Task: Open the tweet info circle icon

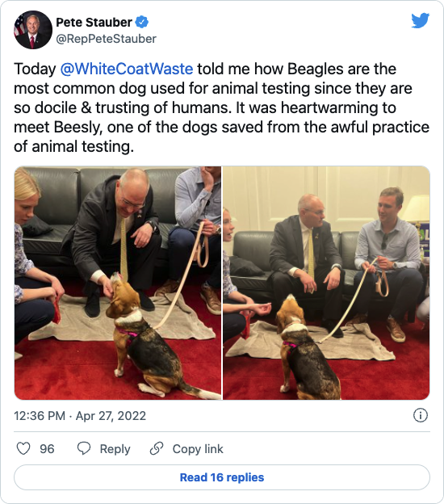Action: tap(421, 415)
